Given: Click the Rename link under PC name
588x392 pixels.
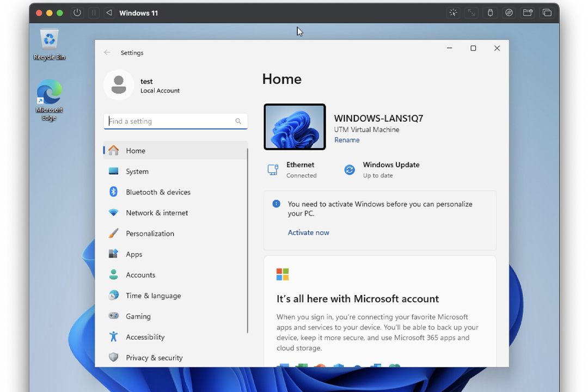Looking at the screenshot, I should pyautogui.click(x=347, y=140).
